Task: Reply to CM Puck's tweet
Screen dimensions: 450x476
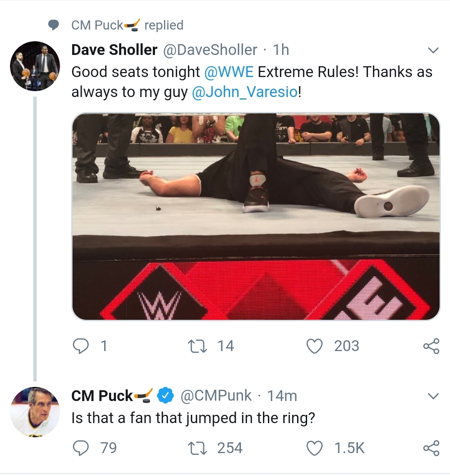Action: (x=81, y=448)
